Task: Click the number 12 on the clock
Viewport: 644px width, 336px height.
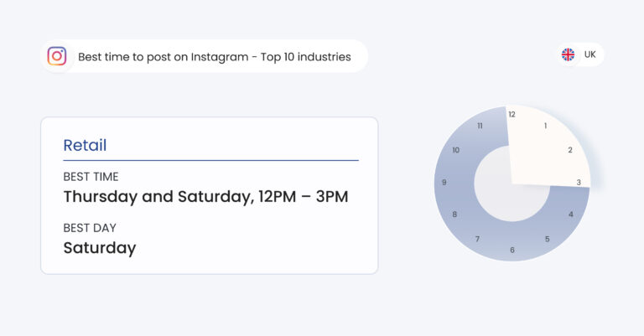Action: [x=512, y=115]
